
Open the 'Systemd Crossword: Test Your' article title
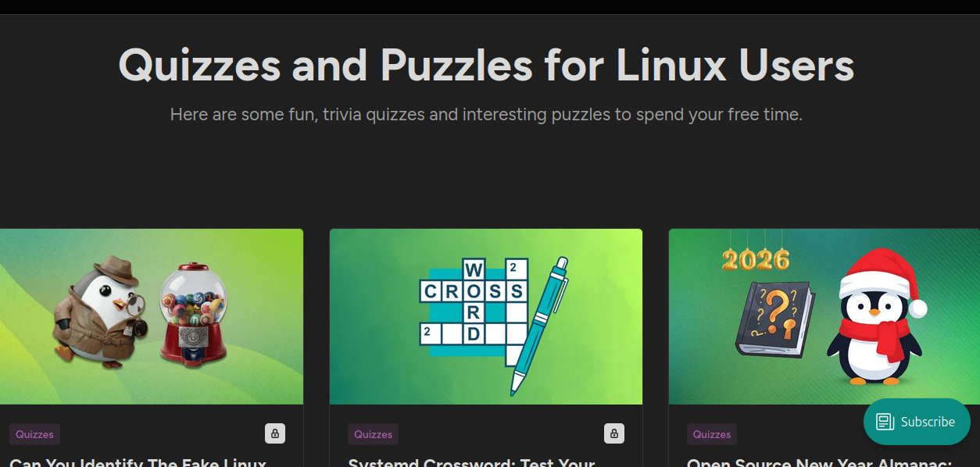click(x=471, y=462)
